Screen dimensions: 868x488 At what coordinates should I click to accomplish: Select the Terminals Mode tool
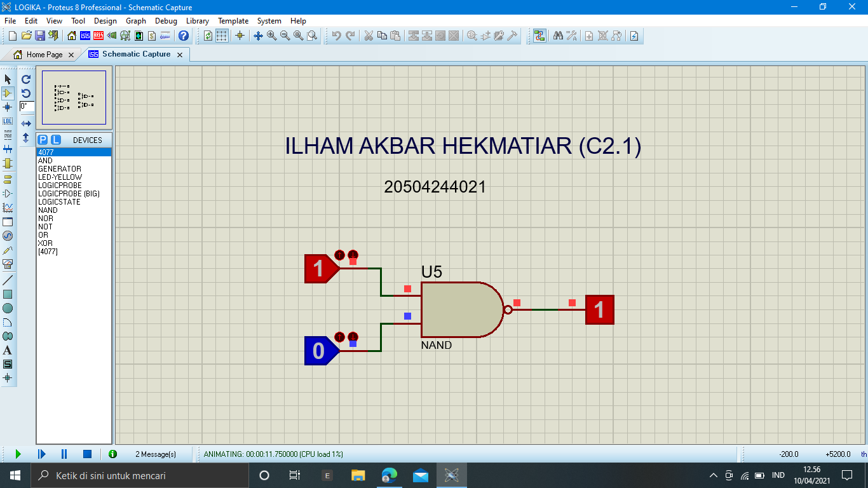click(x=8, y=179)
